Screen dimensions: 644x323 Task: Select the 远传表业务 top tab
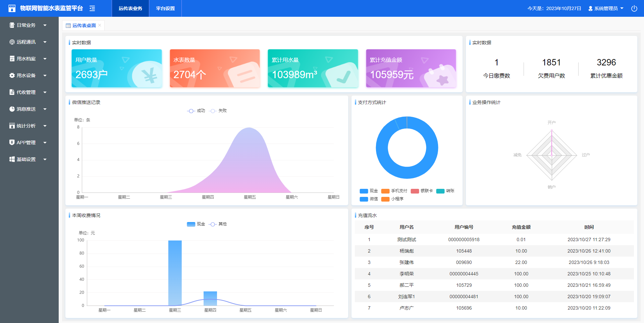(130, 8)
